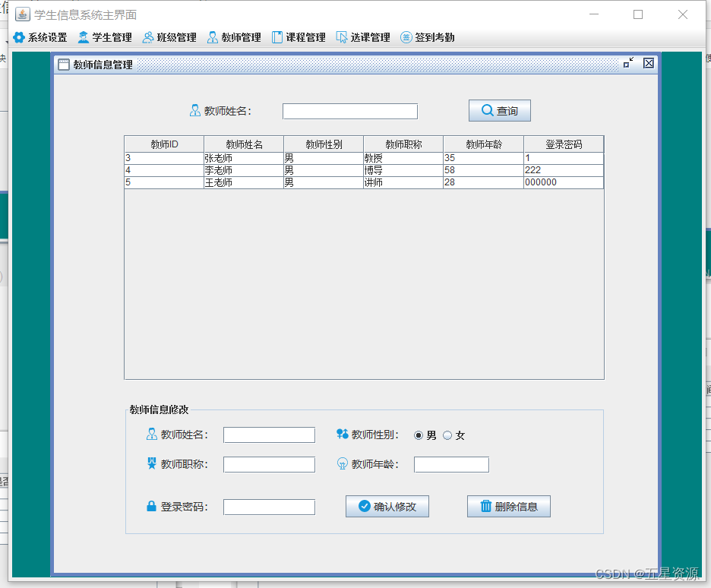
Task: Select the row for 王老师
Action: pyautogui.click(x=364, y=182)
